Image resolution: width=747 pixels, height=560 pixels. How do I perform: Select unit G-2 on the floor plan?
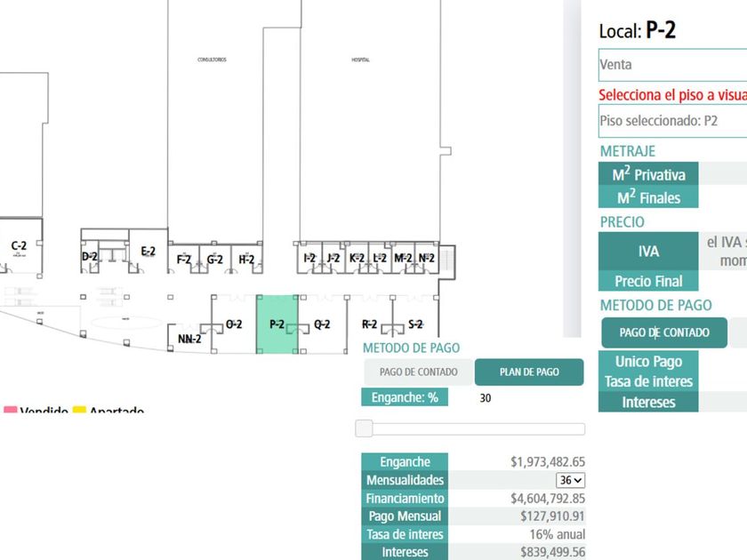point(215,260)
